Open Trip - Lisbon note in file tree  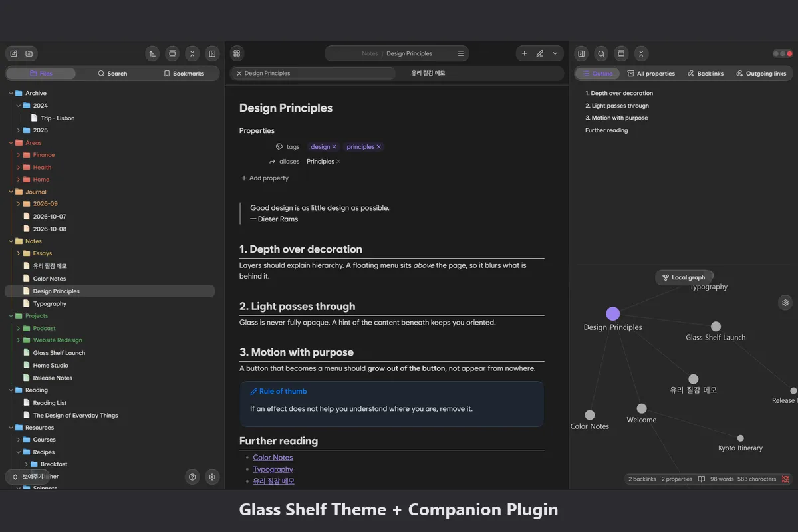57,118
